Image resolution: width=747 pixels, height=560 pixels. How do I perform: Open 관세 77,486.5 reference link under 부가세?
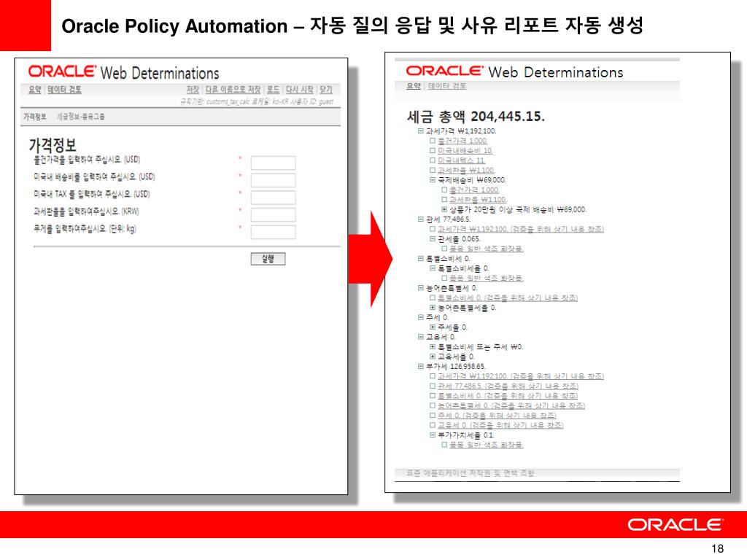pos(508,386)
